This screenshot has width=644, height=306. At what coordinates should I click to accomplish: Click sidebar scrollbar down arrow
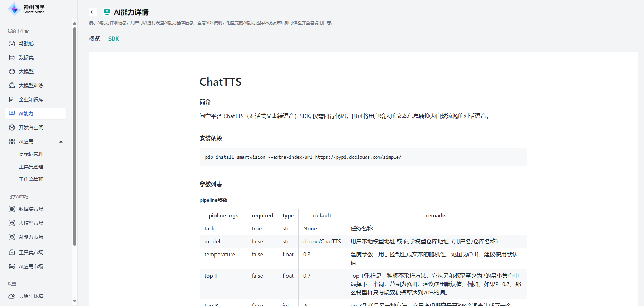pos(75,301)
